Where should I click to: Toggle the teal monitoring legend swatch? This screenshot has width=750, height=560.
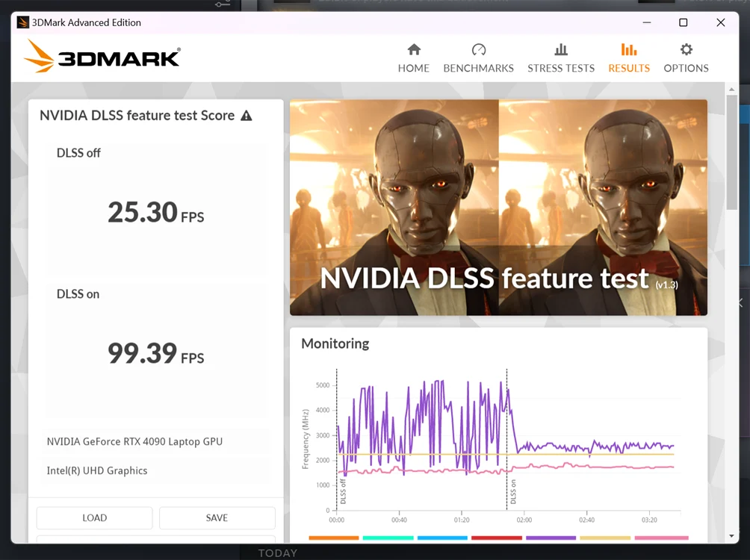[x=388, y=538]
